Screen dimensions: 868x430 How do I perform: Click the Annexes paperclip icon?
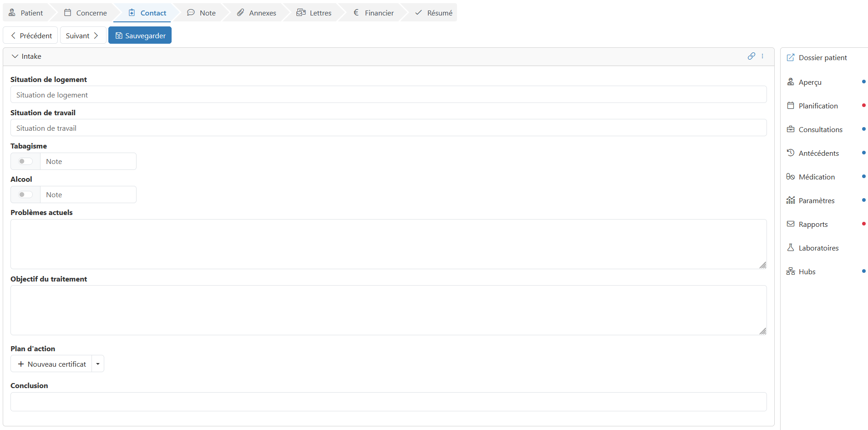point(240,13)
